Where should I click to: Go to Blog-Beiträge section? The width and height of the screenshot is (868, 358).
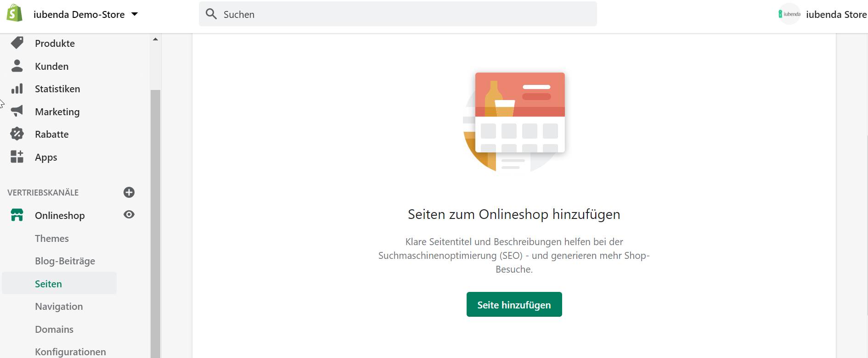(65, 261)
